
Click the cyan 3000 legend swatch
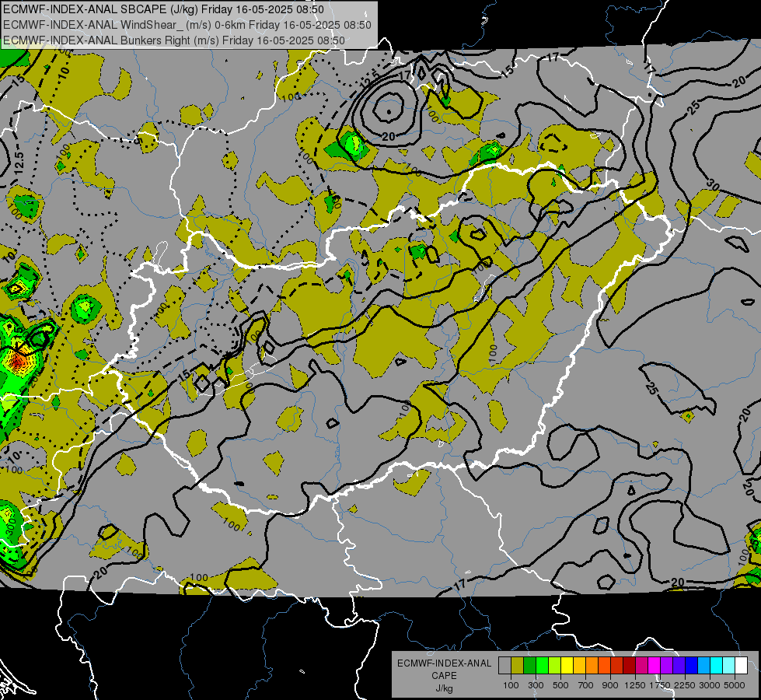[717, 665]
